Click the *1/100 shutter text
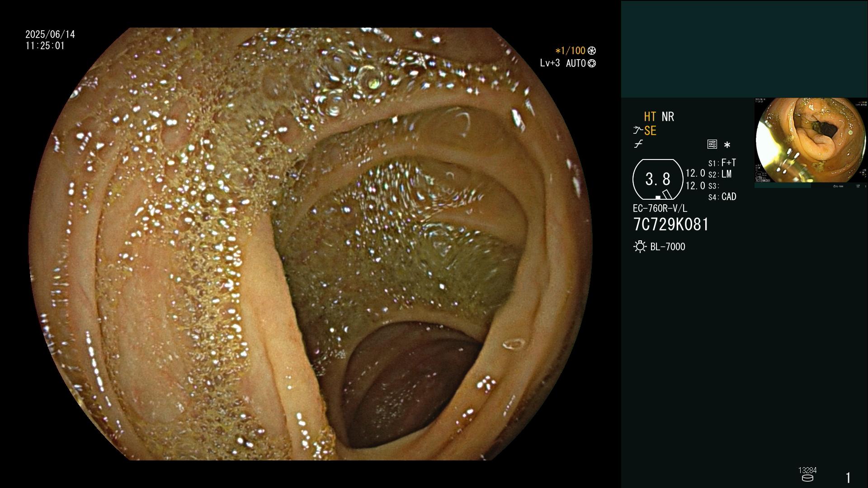The width and height of the screenshot is (868, 488). coord(571,51)
